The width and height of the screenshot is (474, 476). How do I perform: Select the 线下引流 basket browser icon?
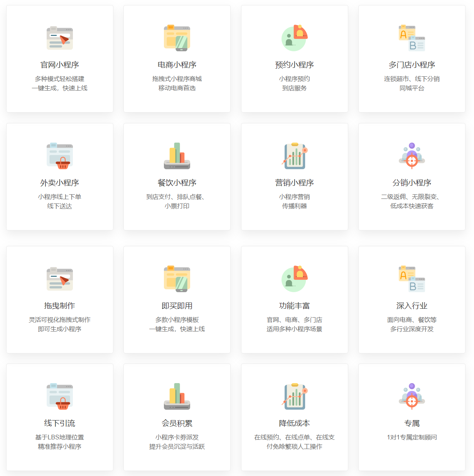tap(60, 396)
